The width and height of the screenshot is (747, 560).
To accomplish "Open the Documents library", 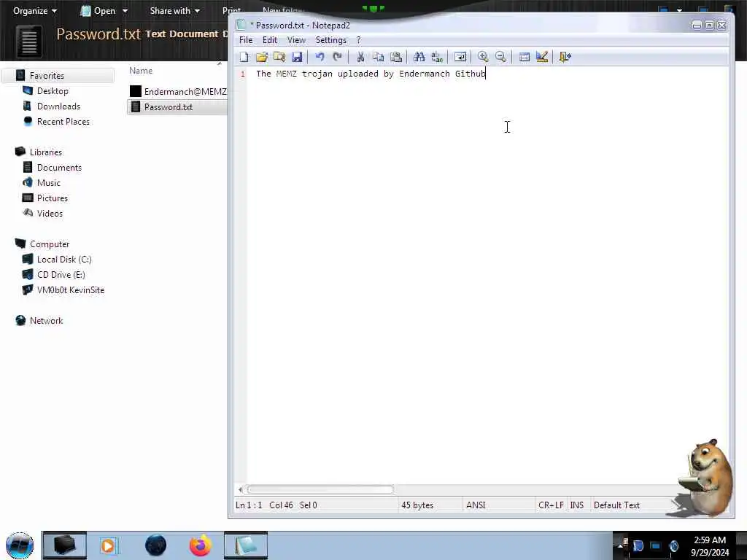I will click(59, 167).
